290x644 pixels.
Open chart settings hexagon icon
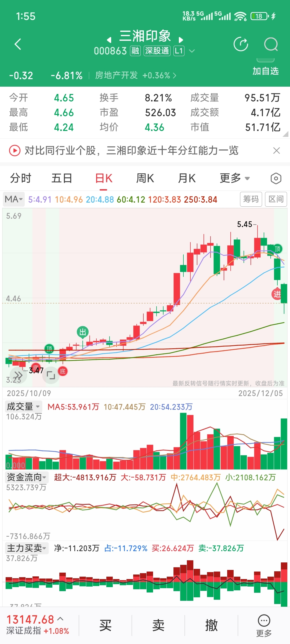tap(276, 178)
